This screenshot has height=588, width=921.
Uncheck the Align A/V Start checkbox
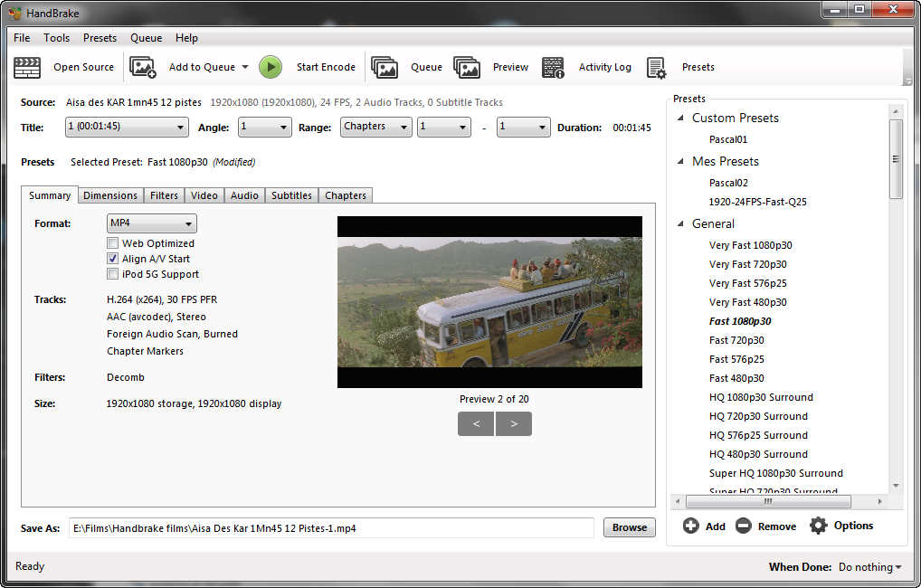pyautogui.click(x=113, y=259)
